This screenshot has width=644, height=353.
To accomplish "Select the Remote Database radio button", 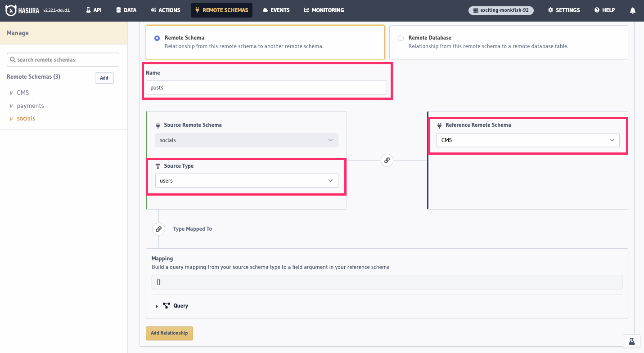I will pos(401,38).
